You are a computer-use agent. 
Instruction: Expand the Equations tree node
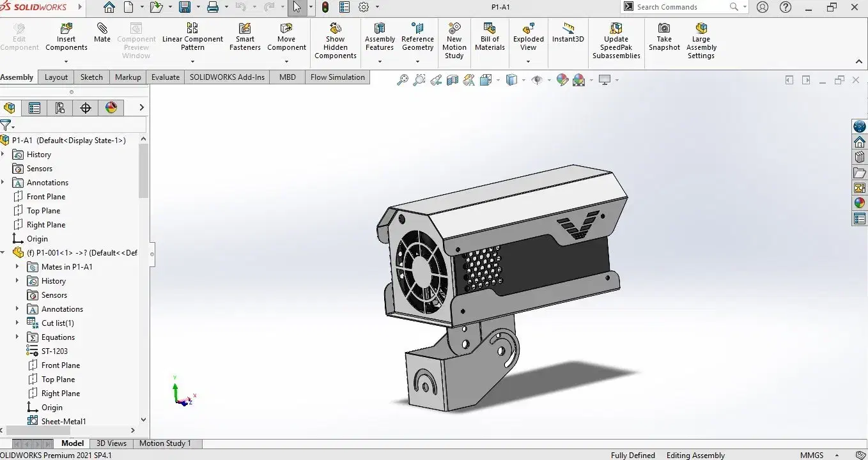coord(17,337)
